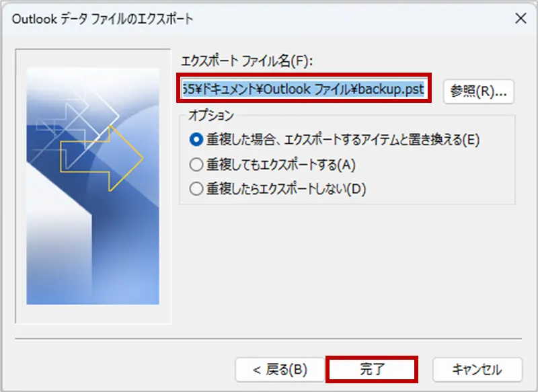Click backup.pst text inside the path field

point(391,90)
